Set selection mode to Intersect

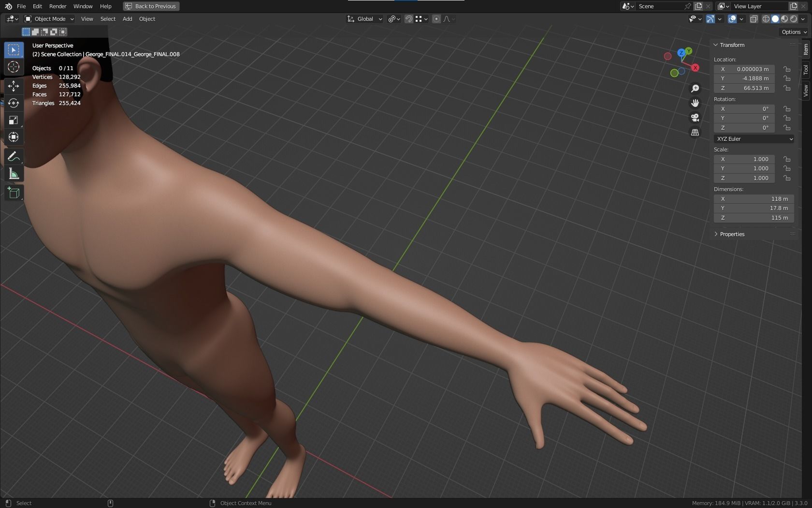(63, 32)
